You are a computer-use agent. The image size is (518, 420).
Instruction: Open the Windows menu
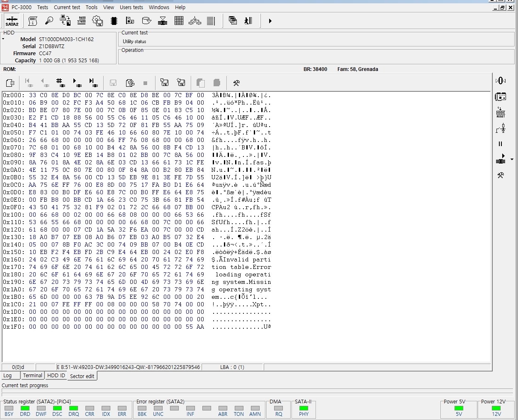tap(159, 7)
